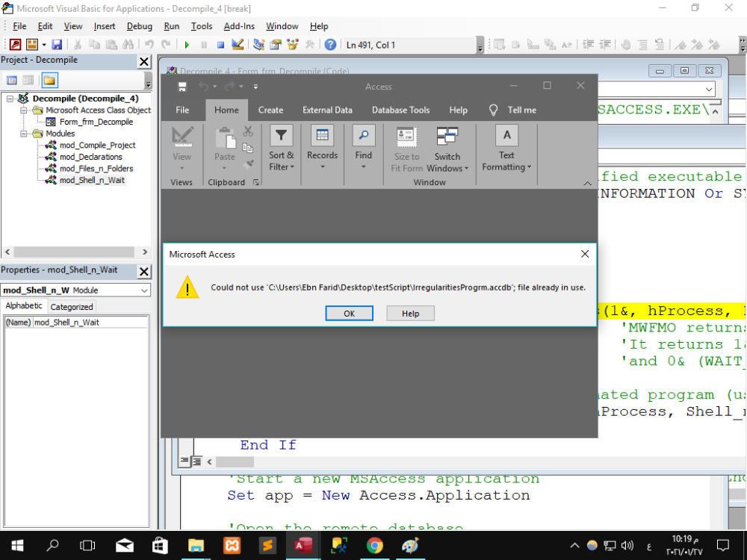This screenshot has width=747, height=560.
Task: Collapse the Decompile (Decompile_4) project node
Action: 10,99
